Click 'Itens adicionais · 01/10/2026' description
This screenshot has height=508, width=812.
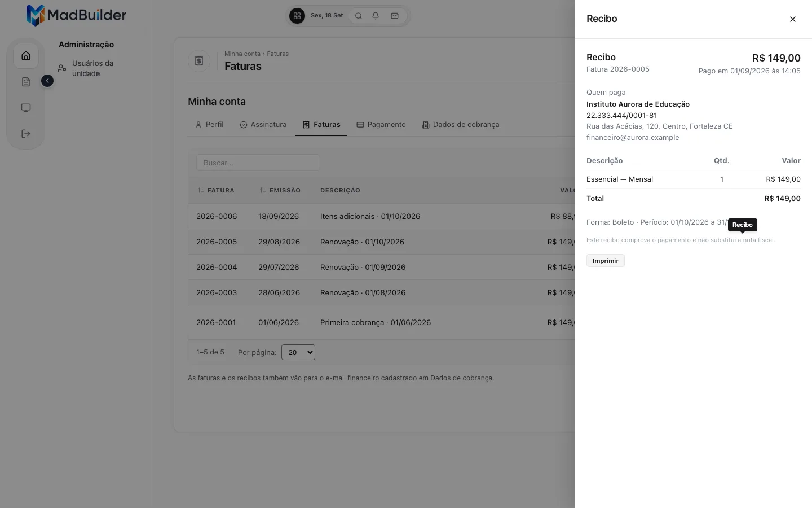(370, 216)
